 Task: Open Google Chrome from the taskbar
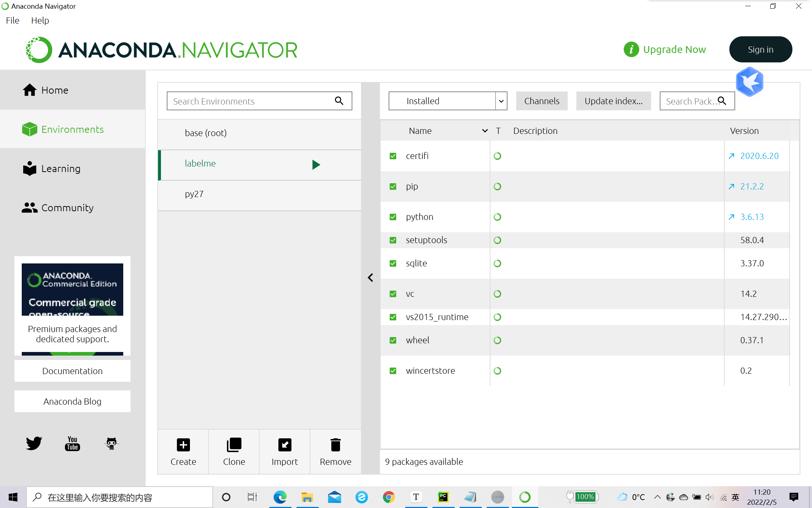click(389, 497)
